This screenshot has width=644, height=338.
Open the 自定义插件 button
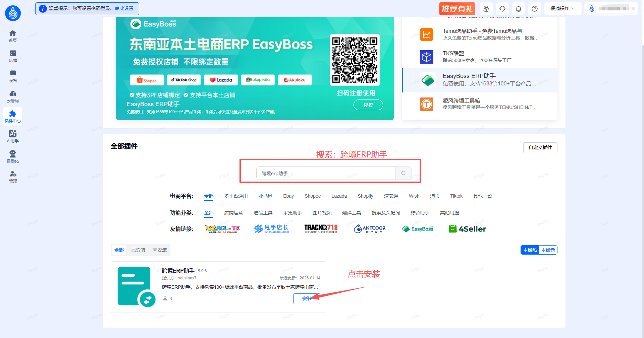tap(540, 148)
